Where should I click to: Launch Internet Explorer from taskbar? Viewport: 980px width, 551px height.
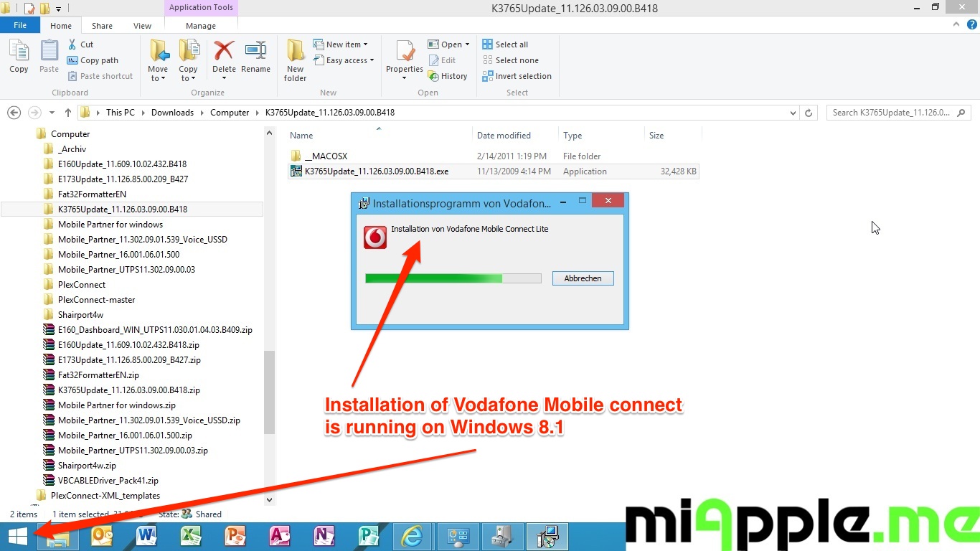[412, 536]
